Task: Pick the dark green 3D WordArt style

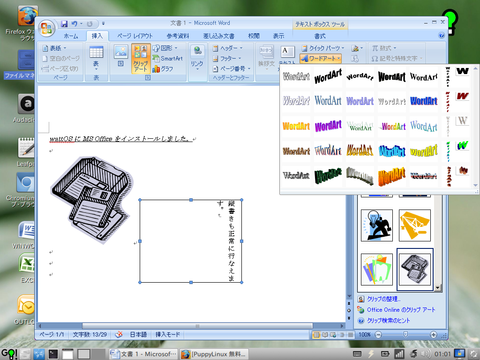Action: coord(328,175)
